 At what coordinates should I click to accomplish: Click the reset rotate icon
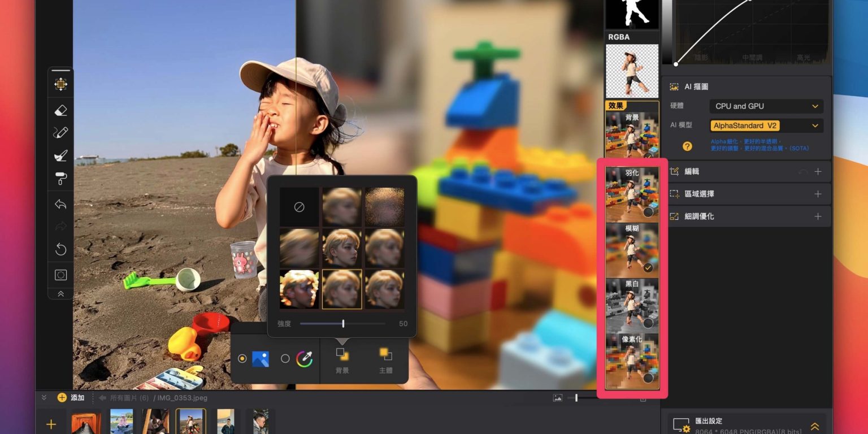pyautogui.click(x=60, y=249)
